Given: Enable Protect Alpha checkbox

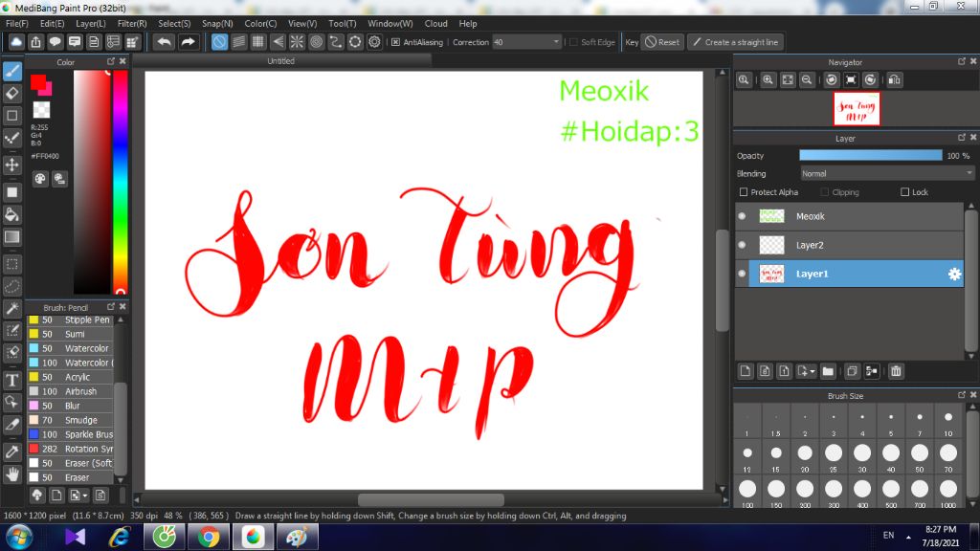Looking at the screenshot, I should tap(743, 192).
